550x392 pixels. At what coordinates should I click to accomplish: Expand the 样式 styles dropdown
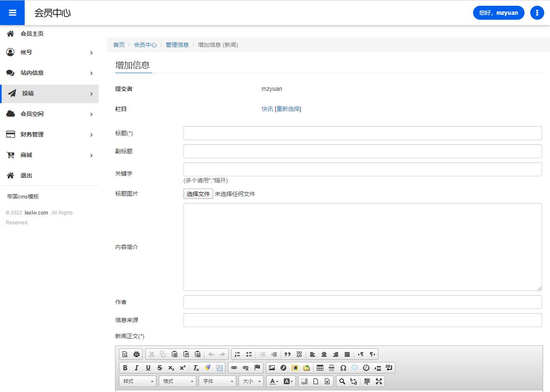137,381
